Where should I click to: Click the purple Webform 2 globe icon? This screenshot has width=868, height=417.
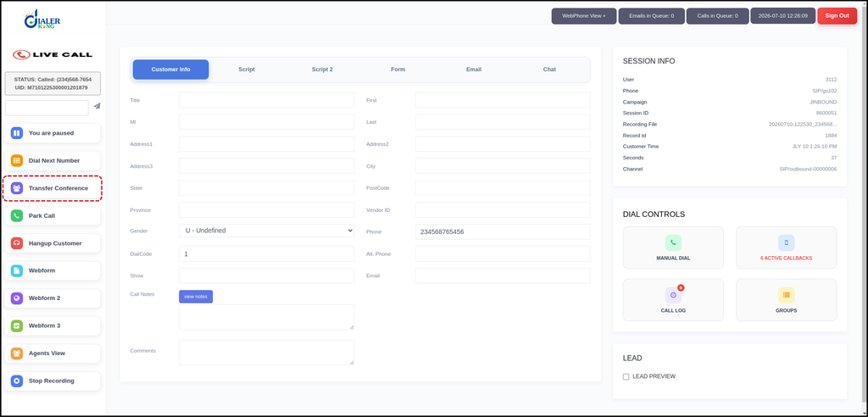(x=17, y=298)
